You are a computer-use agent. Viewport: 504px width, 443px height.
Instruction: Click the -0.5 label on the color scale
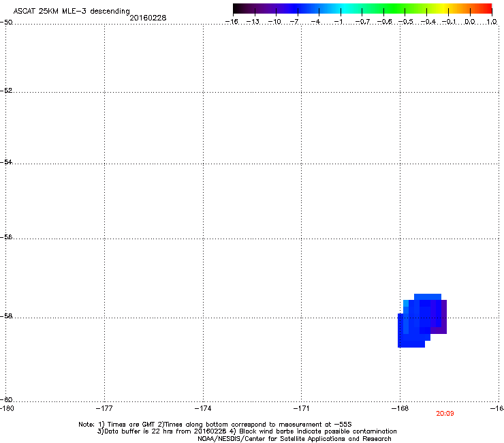406,22
